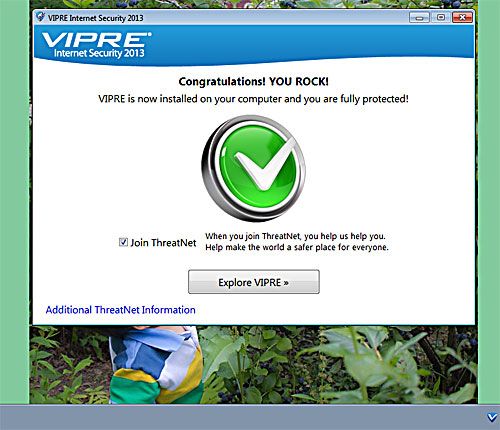
Task: Click the 'VIPRE is now installed' message text
Action: 253,99
